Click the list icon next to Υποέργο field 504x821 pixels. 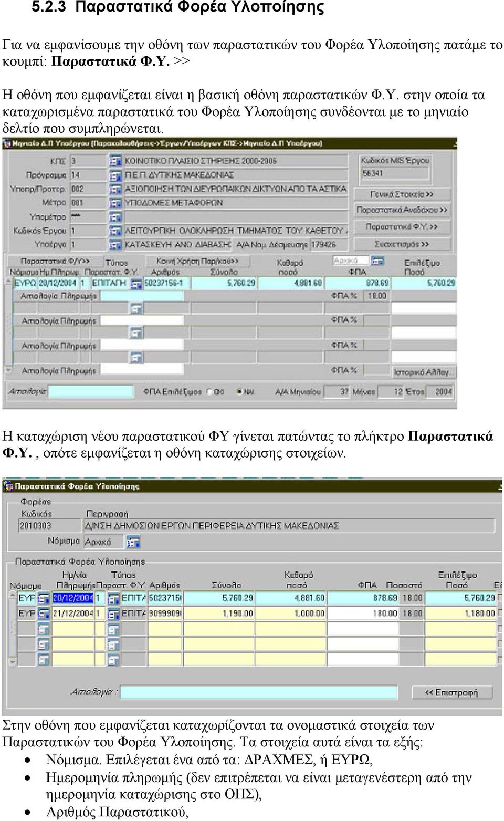point(115,244)
